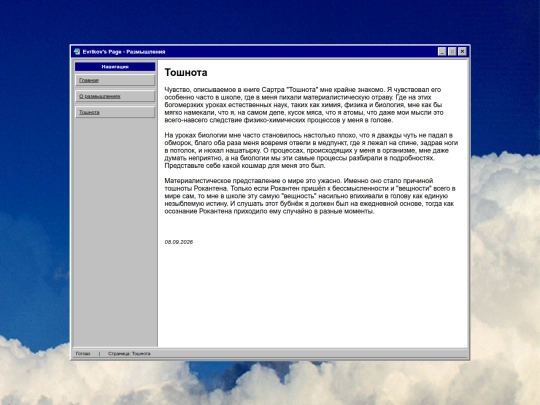
Task: Minimize the Evrikov's Page window
Action: pos(442,52)
